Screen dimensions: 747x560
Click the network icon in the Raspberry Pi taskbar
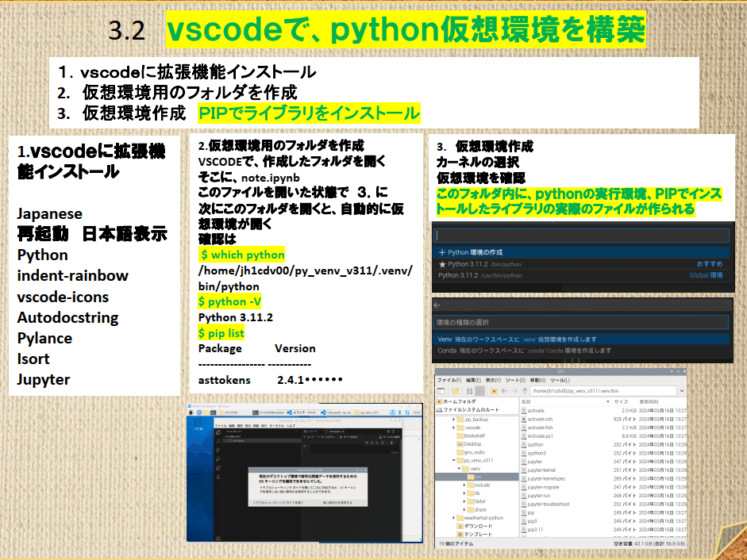click(407, 412)
